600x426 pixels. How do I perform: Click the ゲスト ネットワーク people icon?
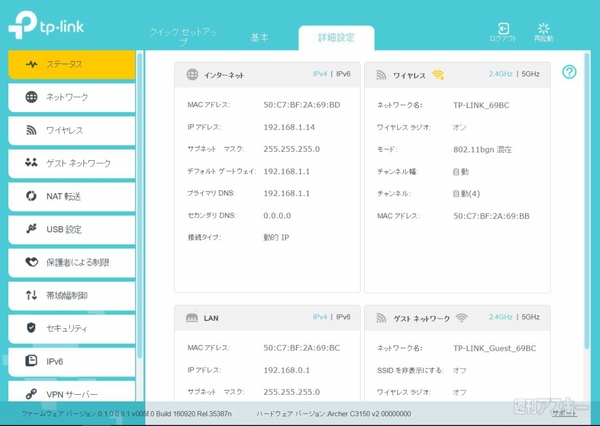coord(31,162)
